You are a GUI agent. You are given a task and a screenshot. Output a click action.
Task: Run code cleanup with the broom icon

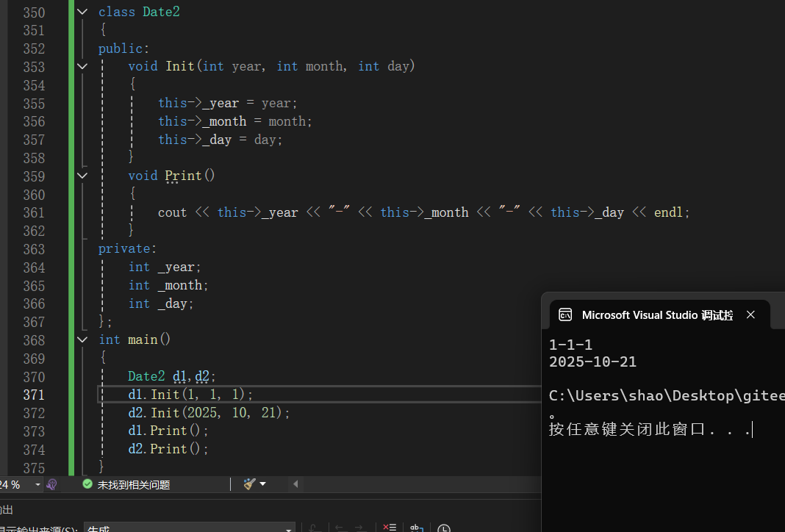[x=249, y=484]
